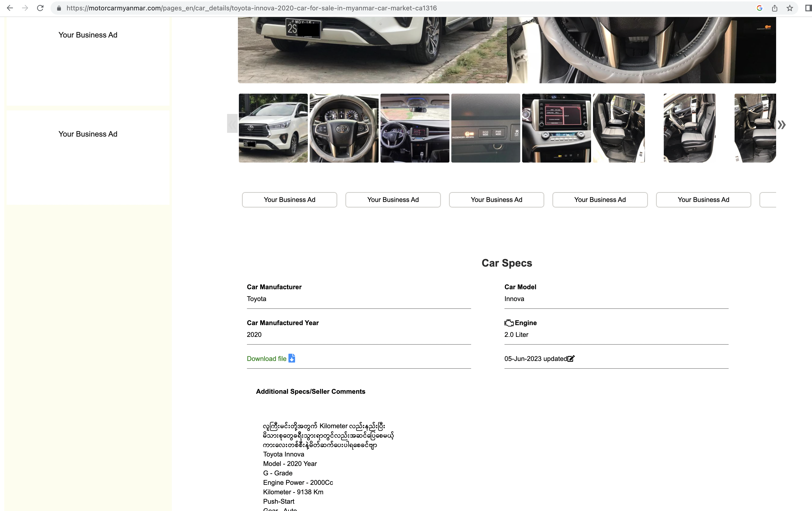Screen dimensions: 812x511
Task: Select the steering wheel thumbnail
Action: pyautogui.click(x=344, y=128)
